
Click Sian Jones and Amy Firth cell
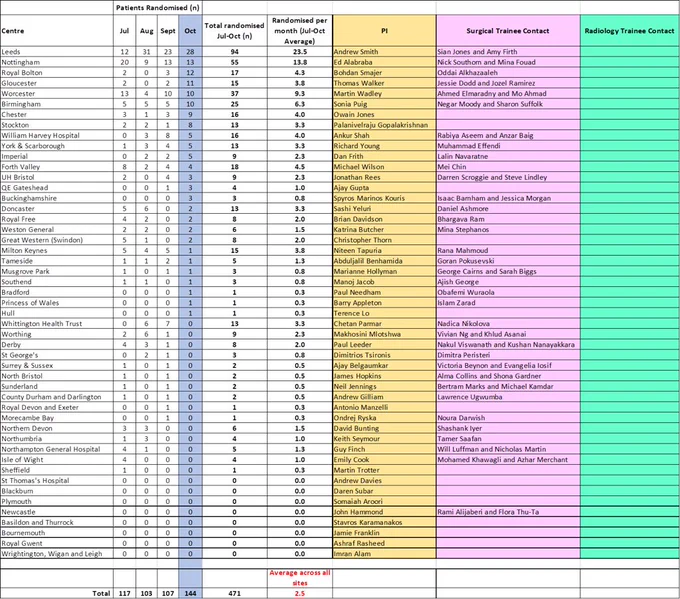click(508, 52)
